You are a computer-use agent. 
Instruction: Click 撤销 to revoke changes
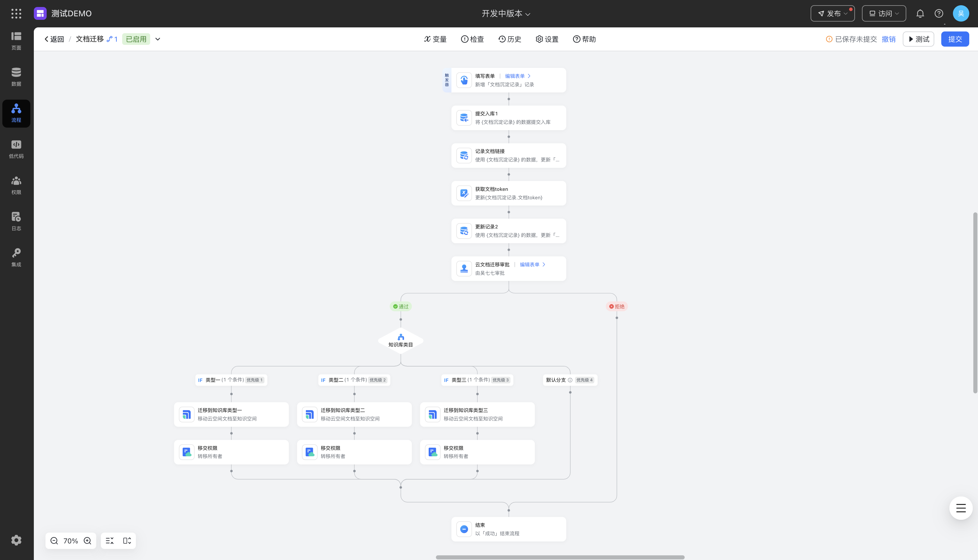[888, 39]
